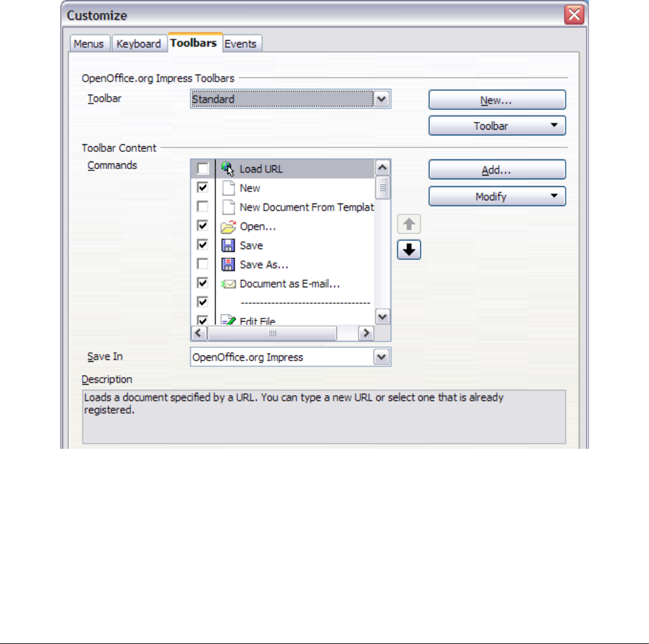Click horizontal scroll left arrow in commands list
Viewport: 649px width, 644px height.
199,333
